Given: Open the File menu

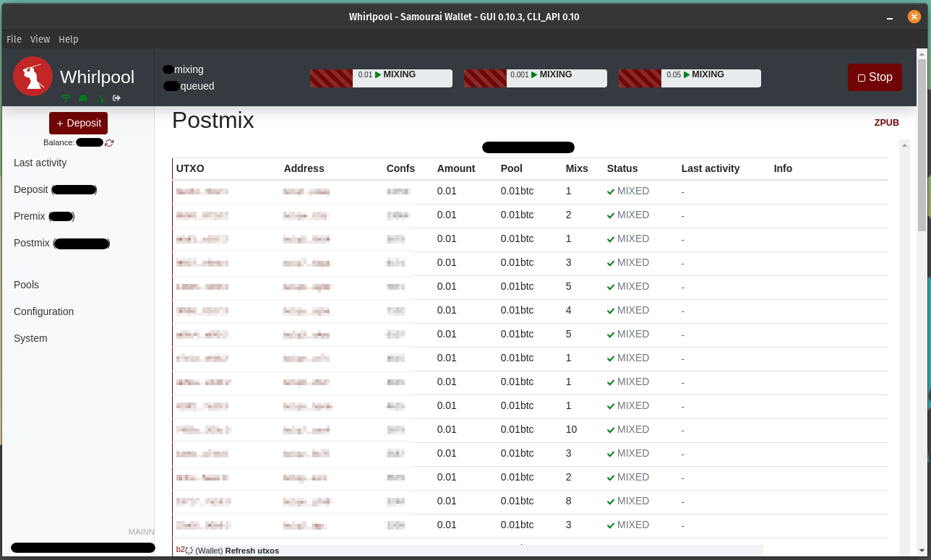Looking at the screenshot, I should point(14,39).
